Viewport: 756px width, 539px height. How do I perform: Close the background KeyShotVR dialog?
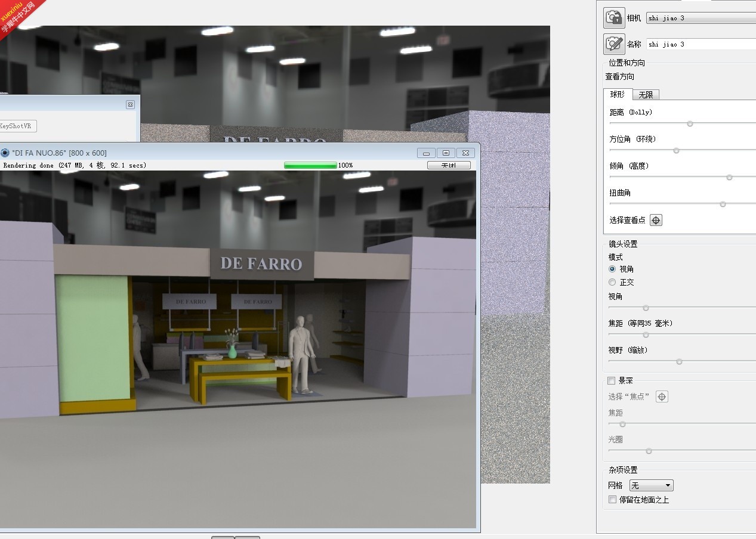pyautogui.click(x=130, y=104)
